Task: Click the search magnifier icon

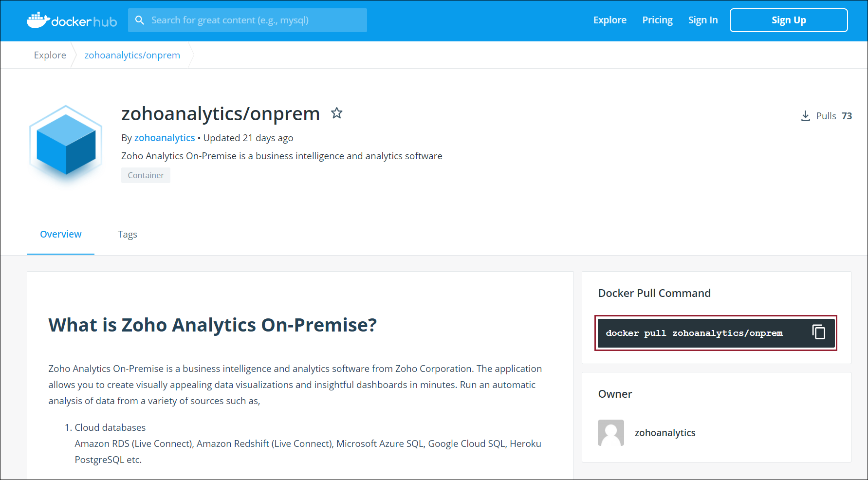Action: 140,20
